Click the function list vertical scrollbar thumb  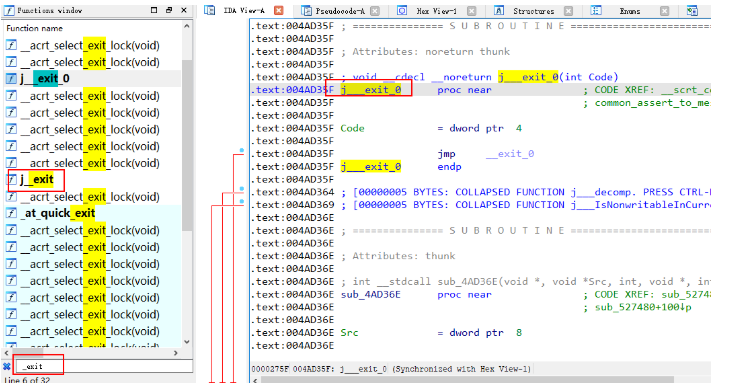point(187,145)
